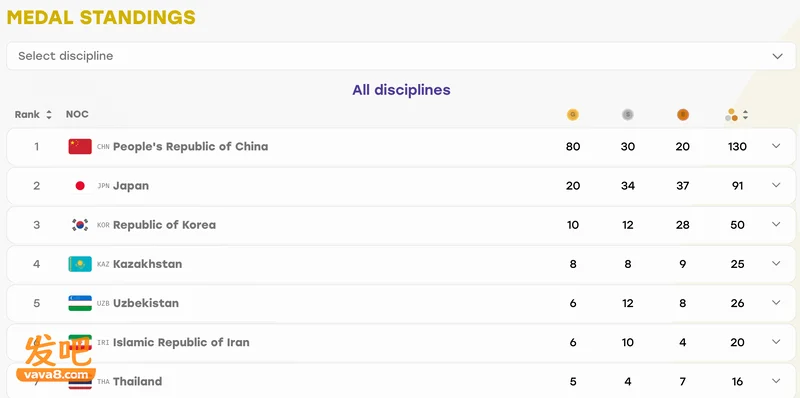The width and height of the screenshot is (800, 398).
Task: Click Thailand's total count 16
Action: pyautogui.click(x=737, y=381)
